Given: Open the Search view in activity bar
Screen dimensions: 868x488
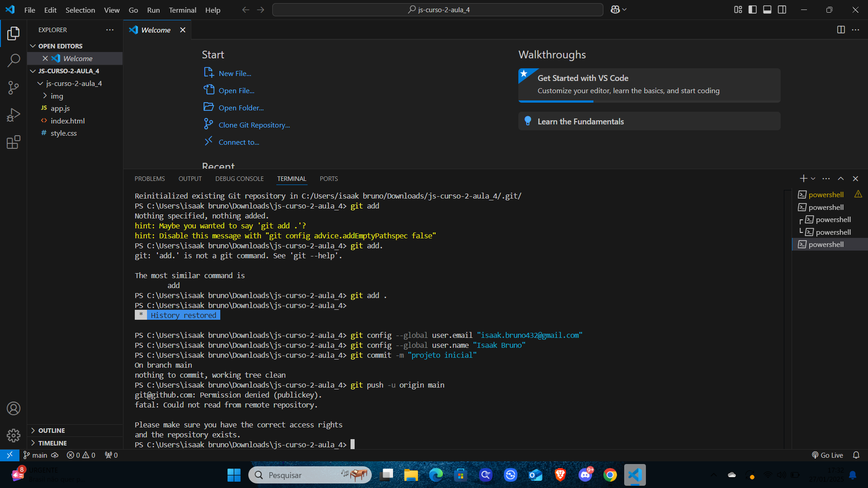Looking at the screenshot, I should 14,60.
